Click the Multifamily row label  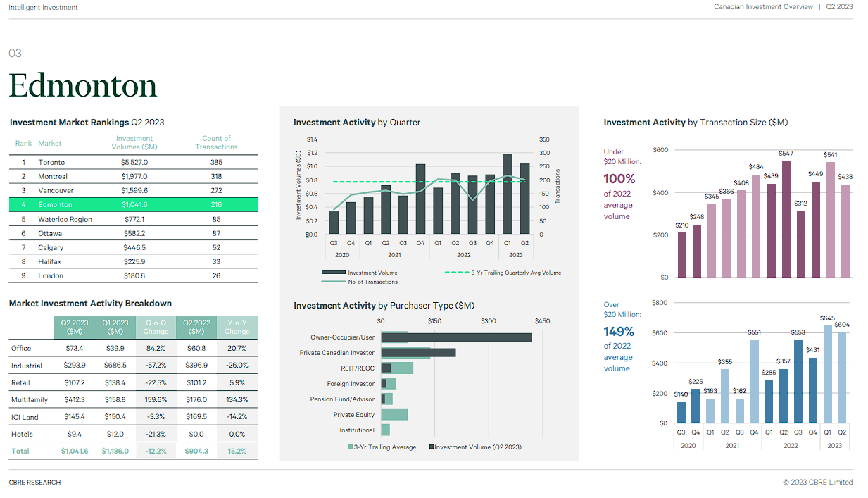pos(30,400)
